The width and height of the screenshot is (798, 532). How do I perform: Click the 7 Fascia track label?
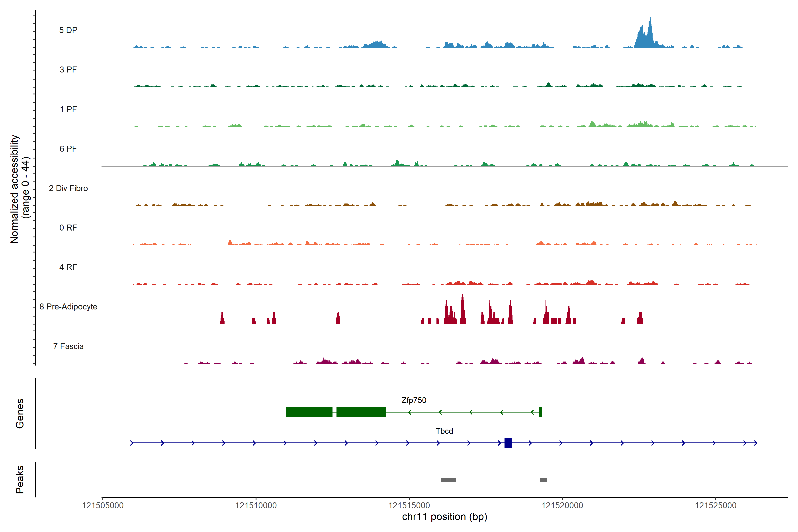[x=68, y=346]
